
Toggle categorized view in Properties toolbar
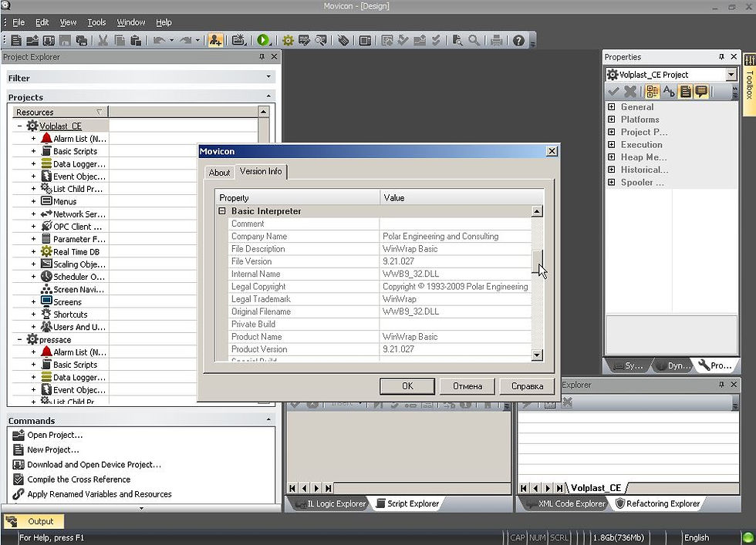(x=652, y=91)
